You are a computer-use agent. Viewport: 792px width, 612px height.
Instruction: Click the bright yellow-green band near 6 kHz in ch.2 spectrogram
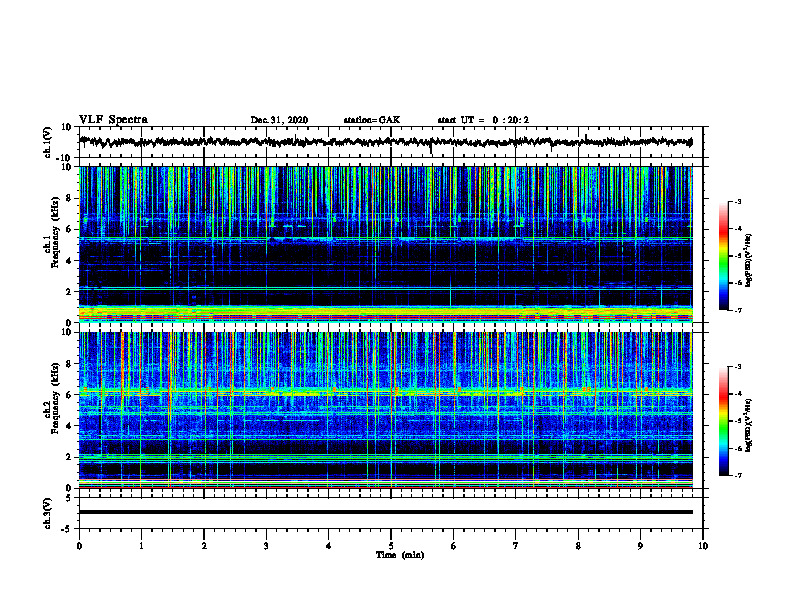tap(385, 392)
